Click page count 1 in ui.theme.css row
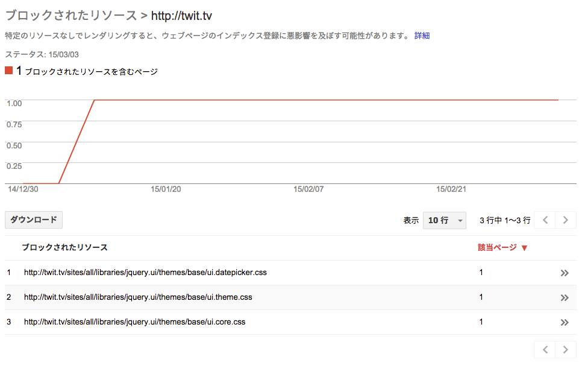588x368 pixels. (481, 297)
